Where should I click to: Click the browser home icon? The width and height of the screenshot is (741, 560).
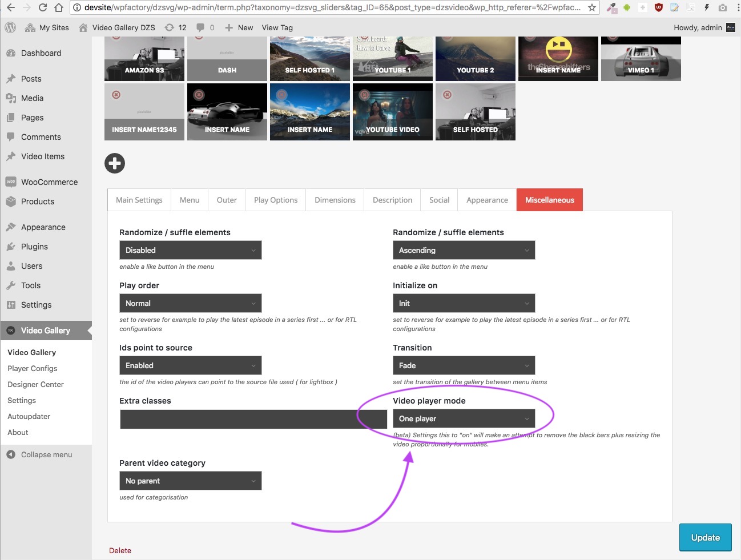(59, 7)
